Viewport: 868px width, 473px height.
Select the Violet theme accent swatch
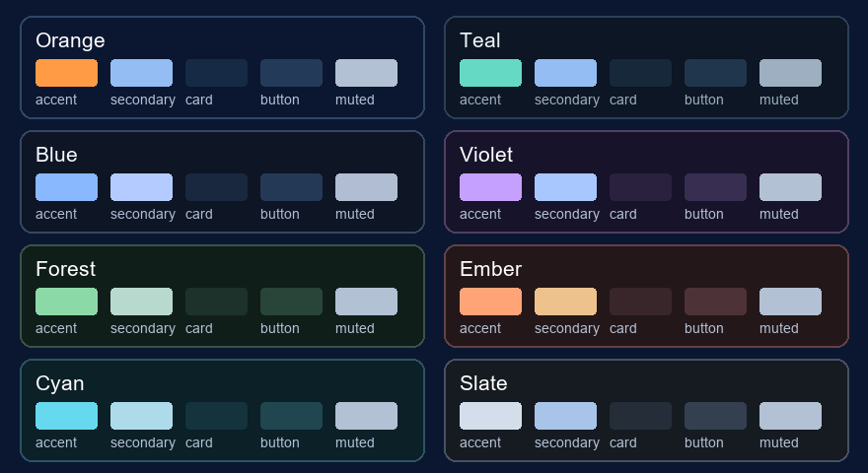(x=490, y=187)
